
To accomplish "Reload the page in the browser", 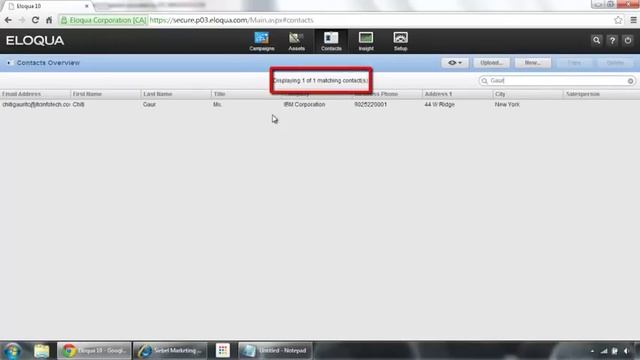I will (35, 20).
